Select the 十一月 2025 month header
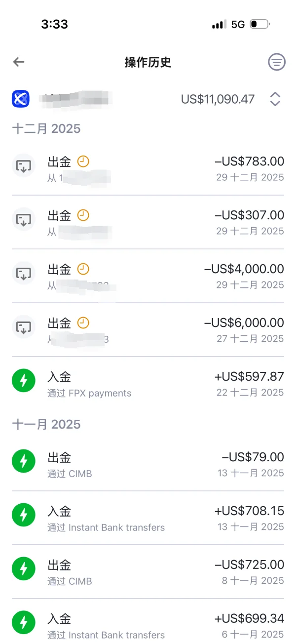This screenshot has height=644, width=296. coord(46,425)
